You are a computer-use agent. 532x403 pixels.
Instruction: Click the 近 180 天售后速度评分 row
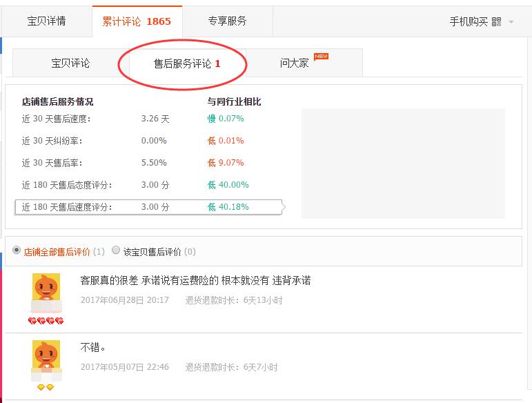(x=148, y=207)
